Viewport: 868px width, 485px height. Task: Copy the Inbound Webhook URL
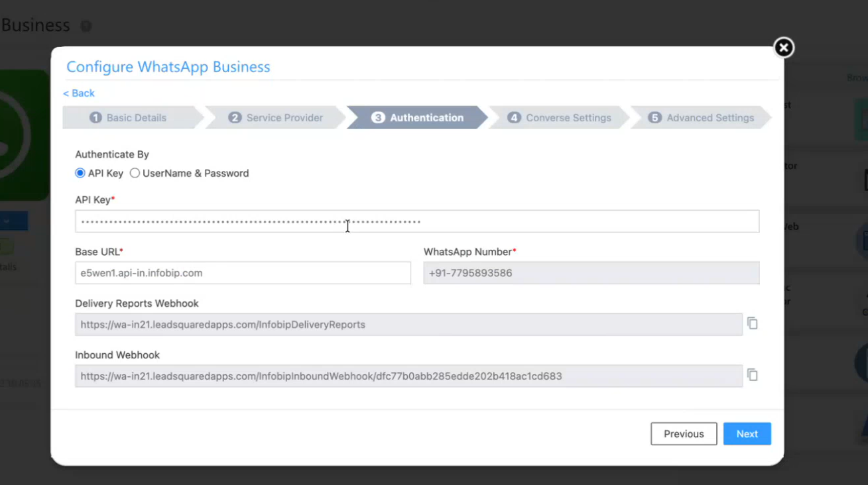753,375
